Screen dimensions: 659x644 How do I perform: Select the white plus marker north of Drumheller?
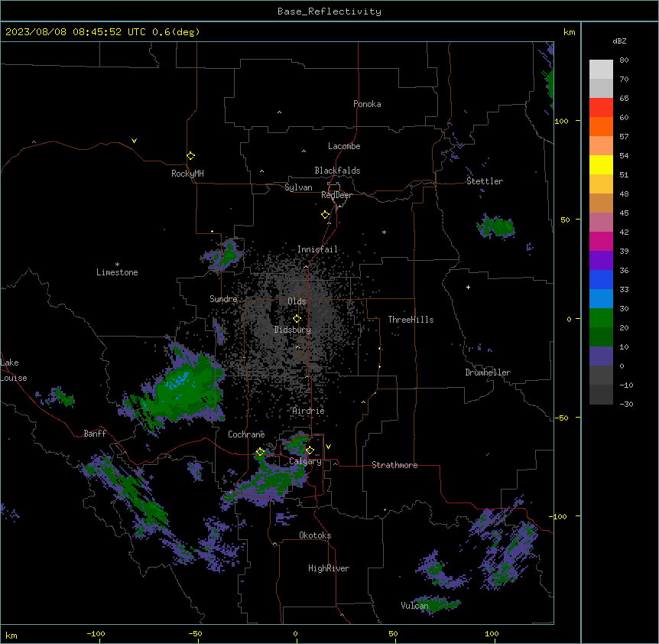(x=468, y=287)
